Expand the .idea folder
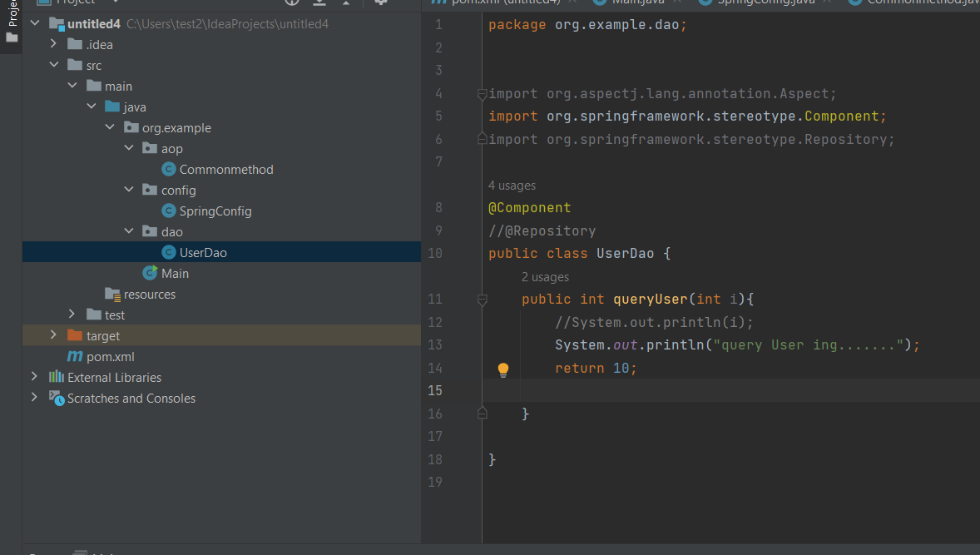The image size is (980, 555). pyautogui.click(x=54, y=44)
